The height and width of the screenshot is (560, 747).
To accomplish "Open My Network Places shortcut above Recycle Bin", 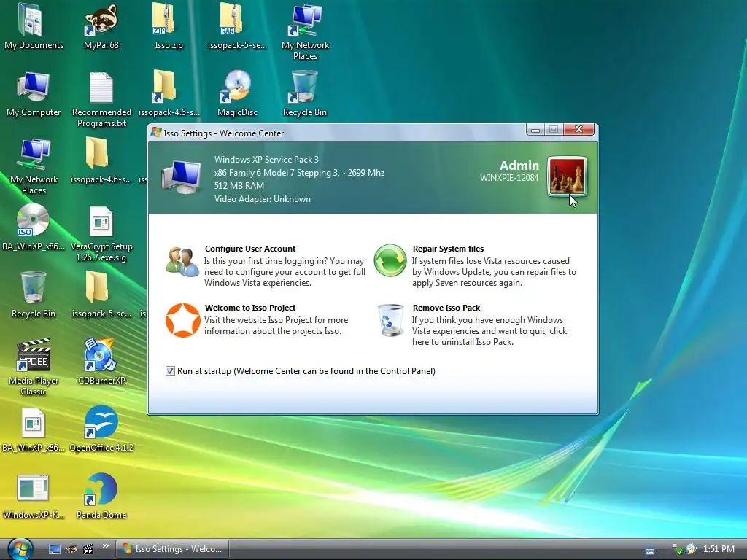I will pos(305,32).
